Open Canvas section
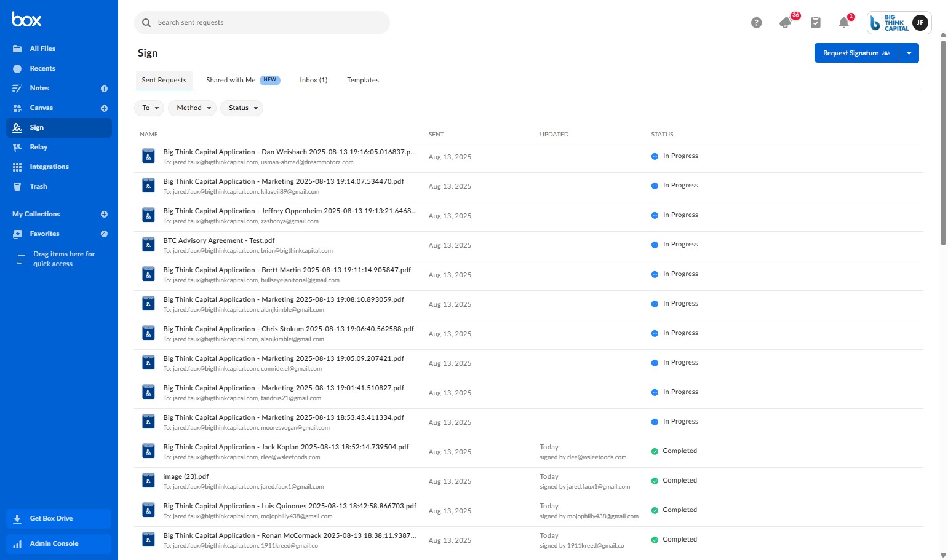 pos(41,108)
